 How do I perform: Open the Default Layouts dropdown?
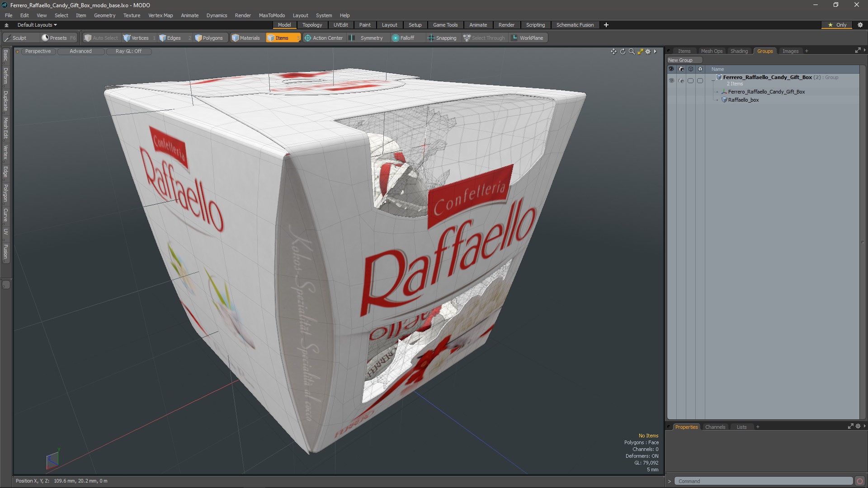[x=37, y=25]
